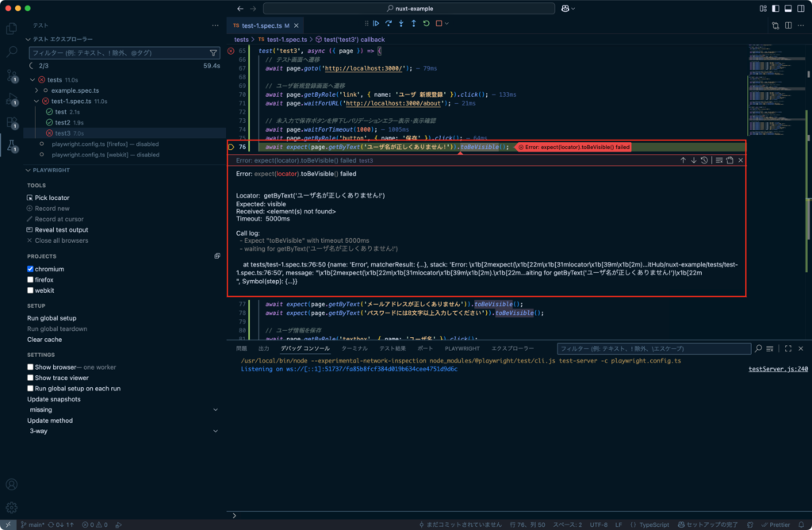Collapse the test-1.spec.ts tree node
812x530 pixels.
pos(36,101)
